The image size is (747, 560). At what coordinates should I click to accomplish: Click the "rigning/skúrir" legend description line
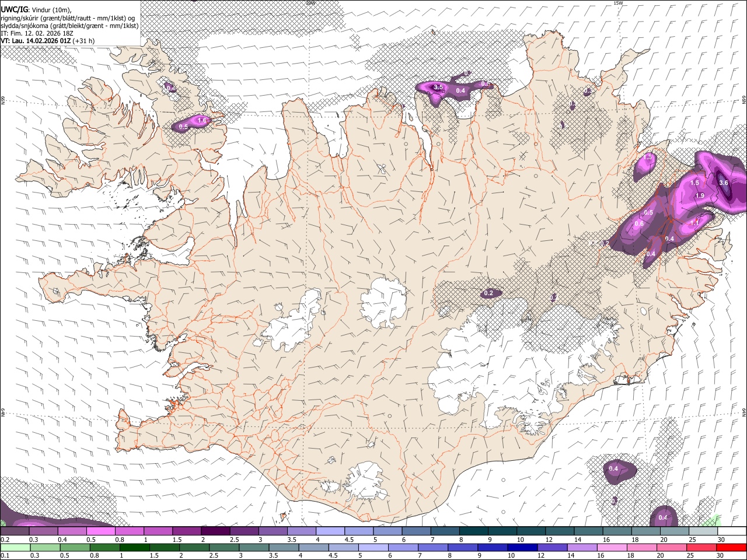point(68,17)
